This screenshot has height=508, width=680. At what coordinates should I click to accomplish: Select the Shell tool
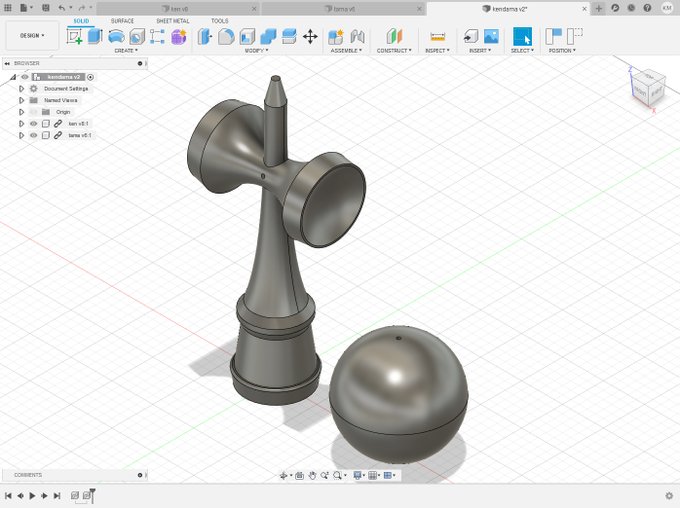click(247, 36)
